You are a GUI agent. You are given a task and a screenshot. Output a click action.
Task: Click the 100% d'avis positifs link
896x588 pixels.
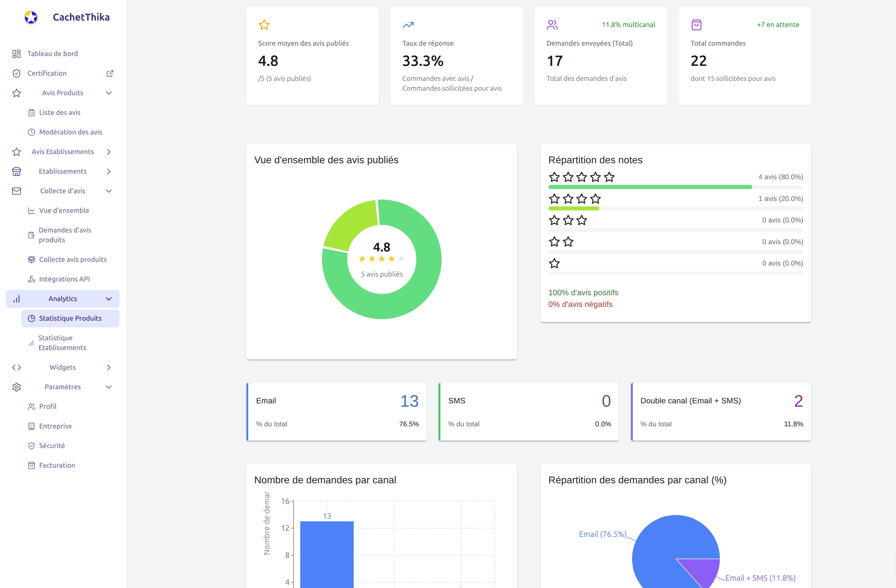click(583, 292)
